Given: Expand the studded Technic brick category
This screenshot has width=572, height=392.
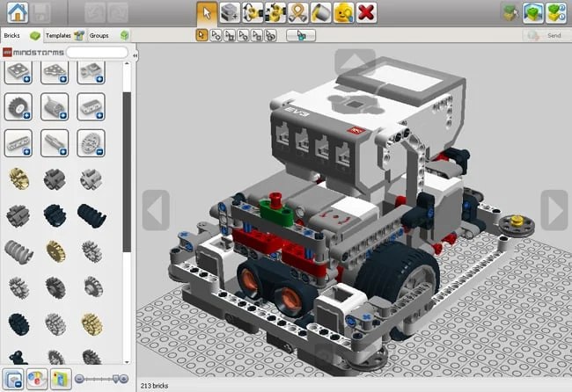Looking at the screenshot, I should point(92,106).
